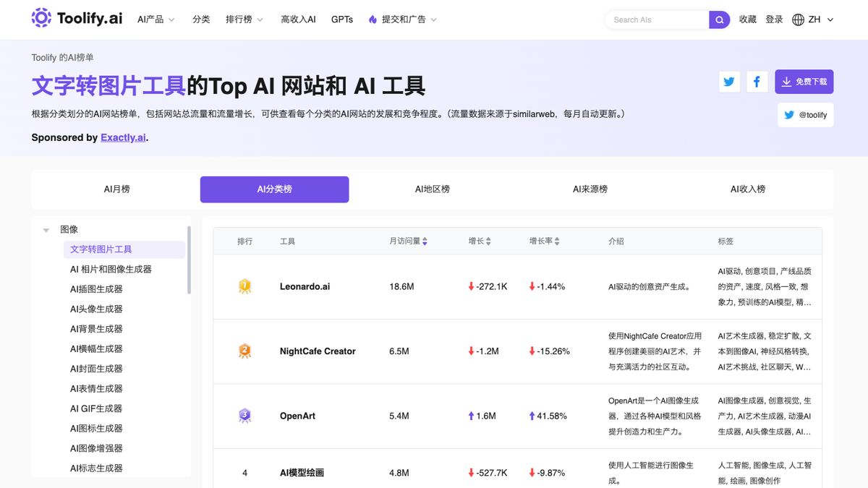The height and width of the screenshot is (488, 868).
Task: Select AI标志生成器 category
Action: (96, 468)
